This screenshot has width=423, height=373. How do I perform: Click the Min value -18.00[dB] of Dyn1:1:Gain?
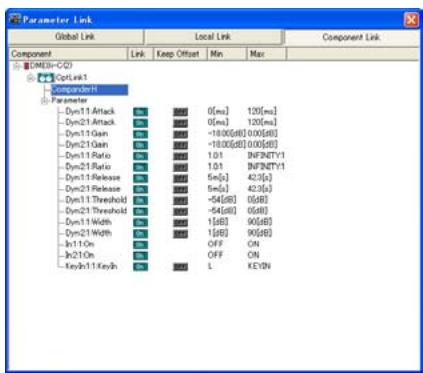point(227,134)
